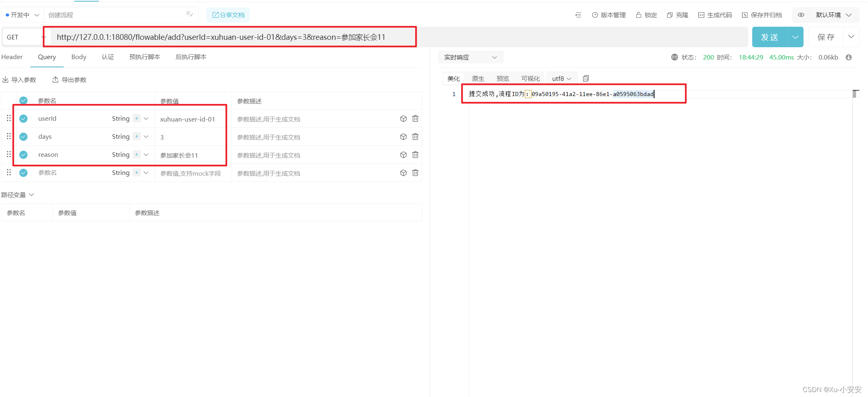
Task: Click the 锁定 lock button
Action: pos(646,15)
